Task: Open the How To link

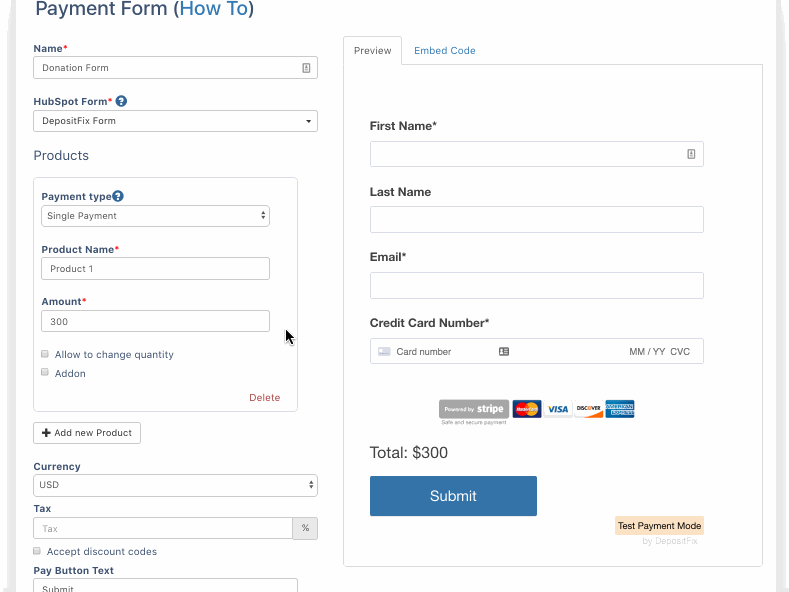Action: click(214, 10)
